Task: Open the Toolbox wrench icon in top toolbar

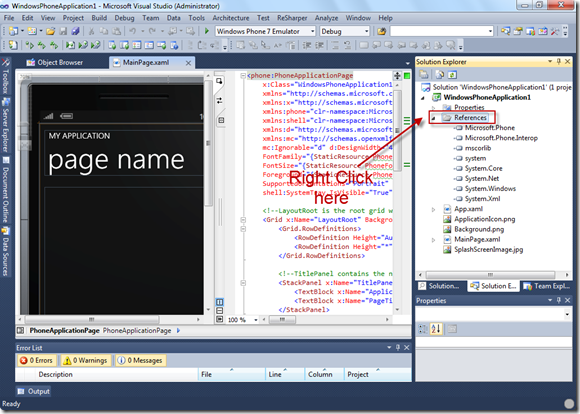Action: pyautogui.click(x=554, y=31)
